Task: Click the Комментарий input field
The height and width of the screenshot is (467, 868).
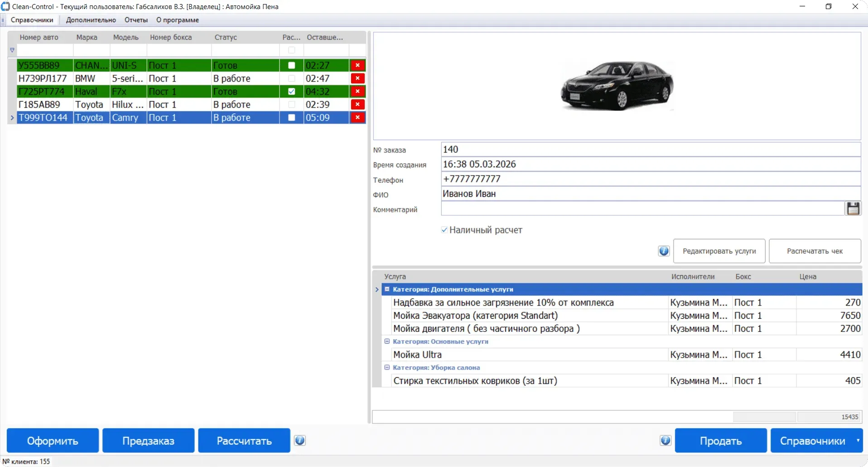Action: click(x=642, y=209)
